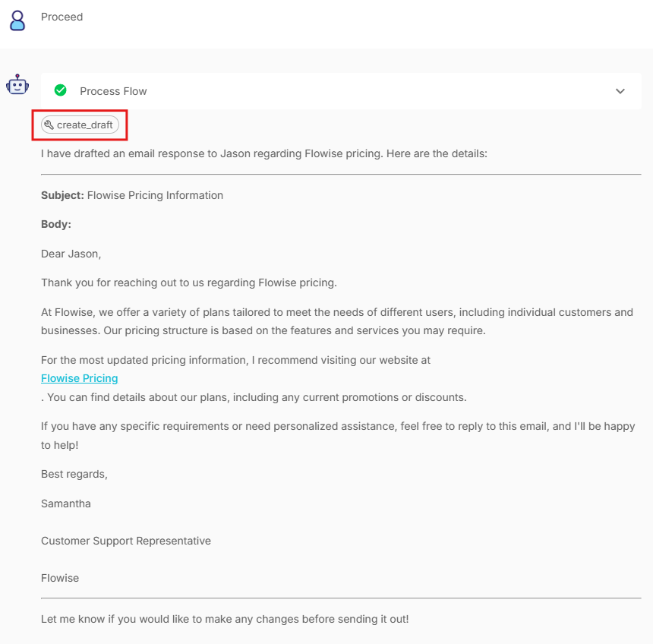Image resolution: width=653 pixels, height=644 pixels.
Task: Select the user's "Proceed" message text
Action: click(62, 17)
